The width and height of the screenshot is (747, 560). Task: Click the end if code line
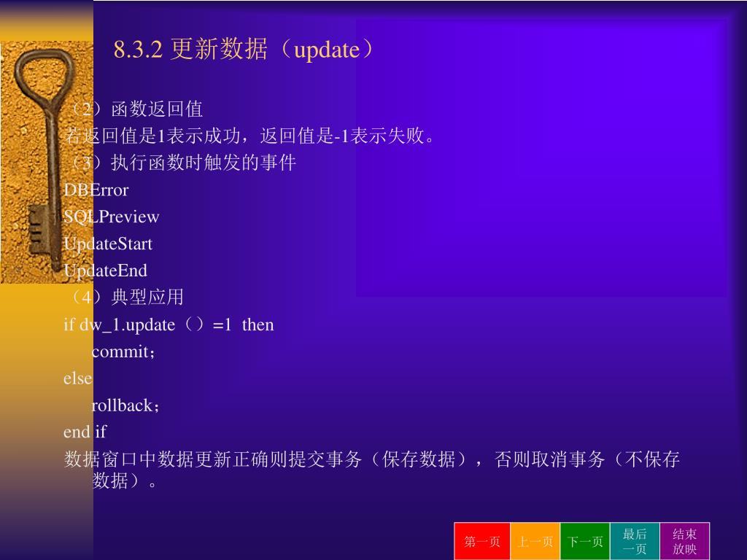85,432
